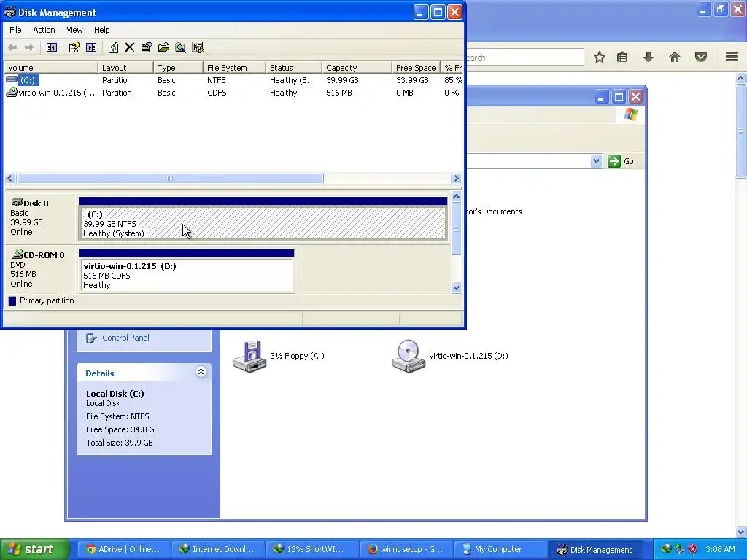This screenshot has width=747, height=560.
Task: Open the Action menu
Action: click(x=44, y=30)
